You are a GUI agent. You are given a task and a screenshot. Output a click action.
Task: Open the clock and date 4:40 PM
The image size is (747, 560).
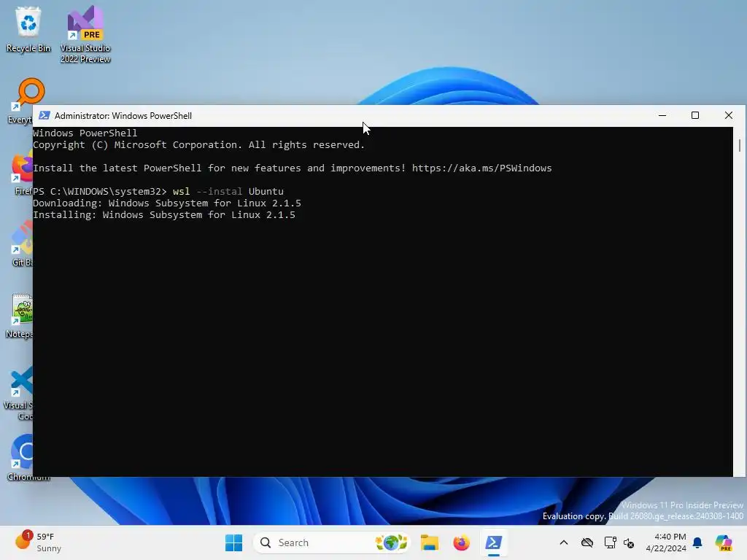[666, 542]
